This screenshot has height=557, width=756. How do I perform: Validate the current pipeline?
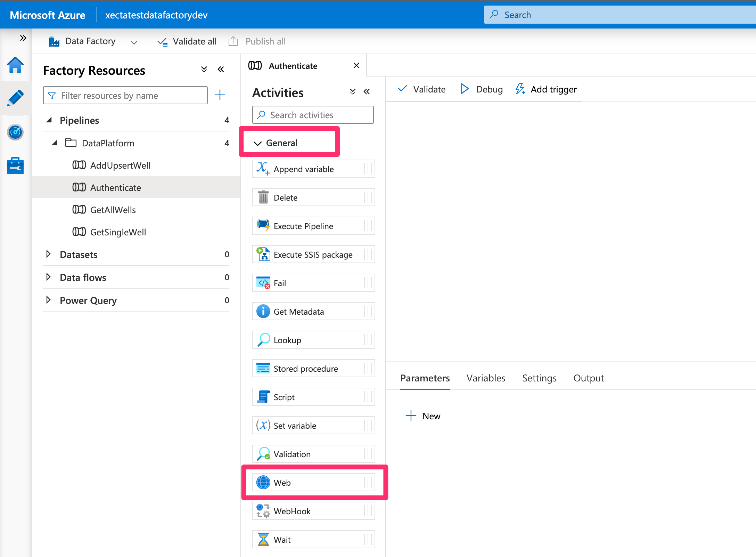422,89
